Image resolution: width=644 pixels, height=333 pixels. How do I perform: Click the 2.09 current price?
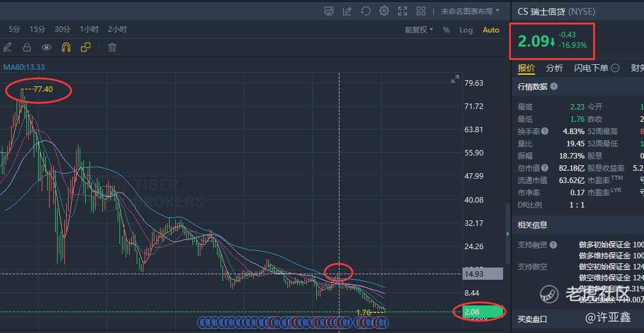532,42
